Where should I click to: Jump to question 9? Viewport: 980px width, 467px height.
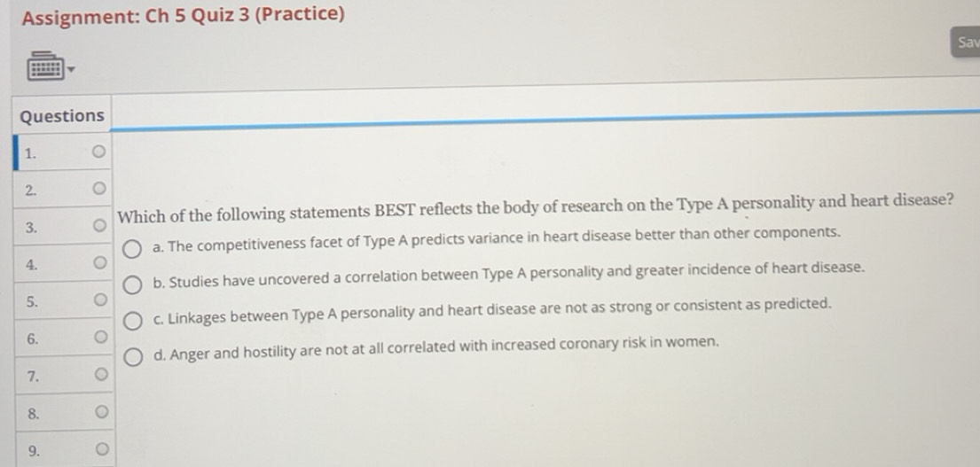(33, 450)
